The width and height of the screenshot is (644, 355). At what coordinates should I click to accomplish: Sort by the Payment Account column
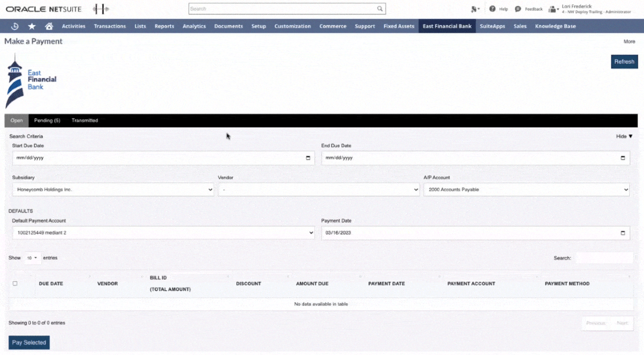pyautogui.click(x=471, y=284)
